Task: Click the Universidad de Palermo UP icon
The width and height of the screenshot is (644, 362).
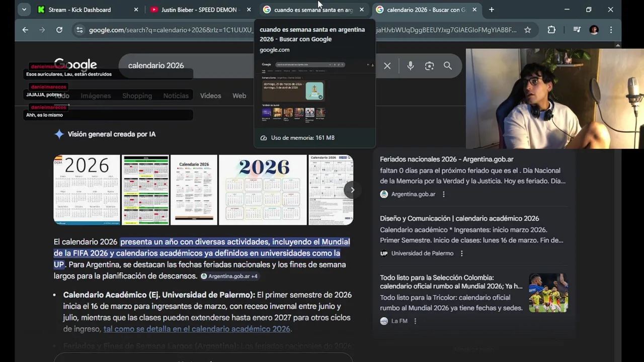Action: [384, 253]
